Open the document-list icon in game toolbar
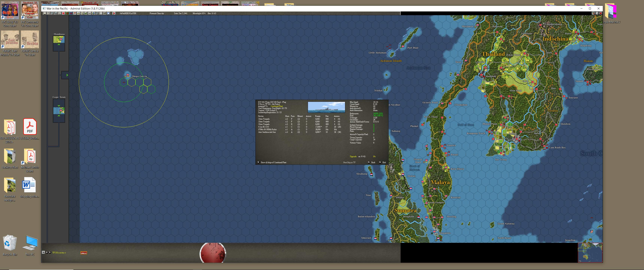The image size is (644, 270). point(48,13)
